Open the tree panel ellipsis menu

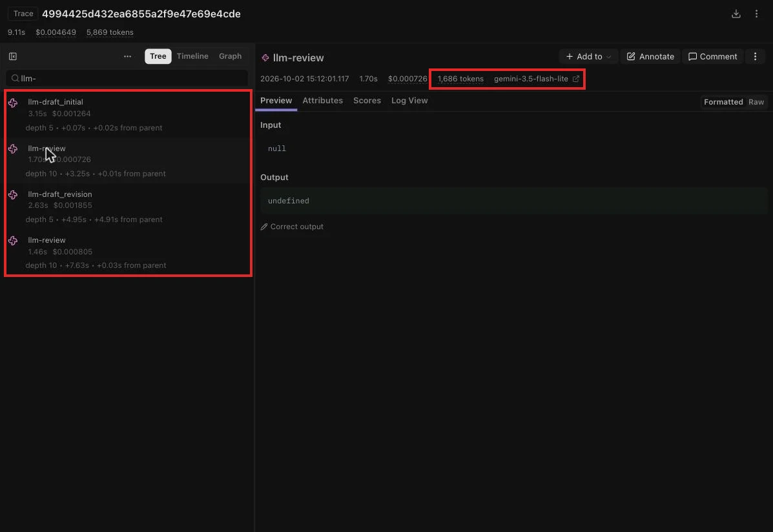[x=128, y=56]
